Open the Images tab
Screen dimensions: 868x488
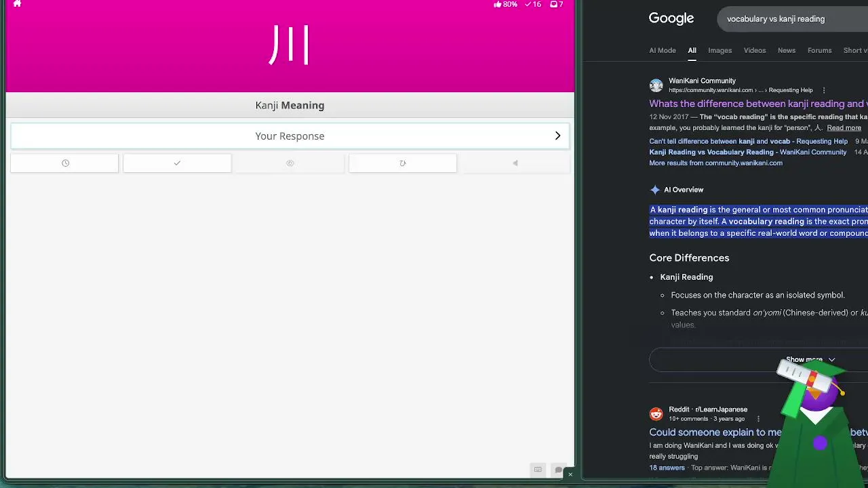pos(720,50)
